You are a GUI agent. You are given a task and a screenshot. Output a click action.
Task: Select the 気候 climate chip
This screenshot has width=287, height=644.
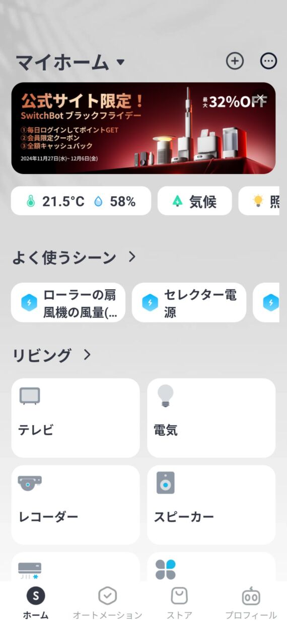coord(195,201)
